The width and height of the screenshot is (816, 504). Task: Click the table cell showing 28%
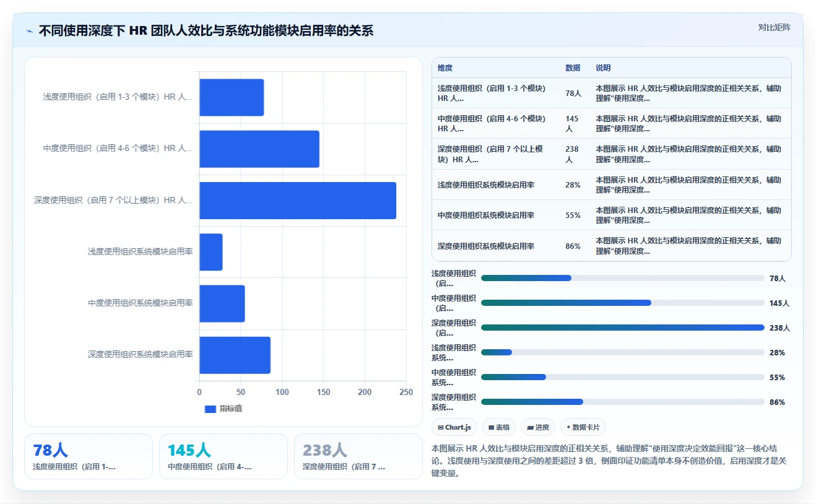point(574,185)
